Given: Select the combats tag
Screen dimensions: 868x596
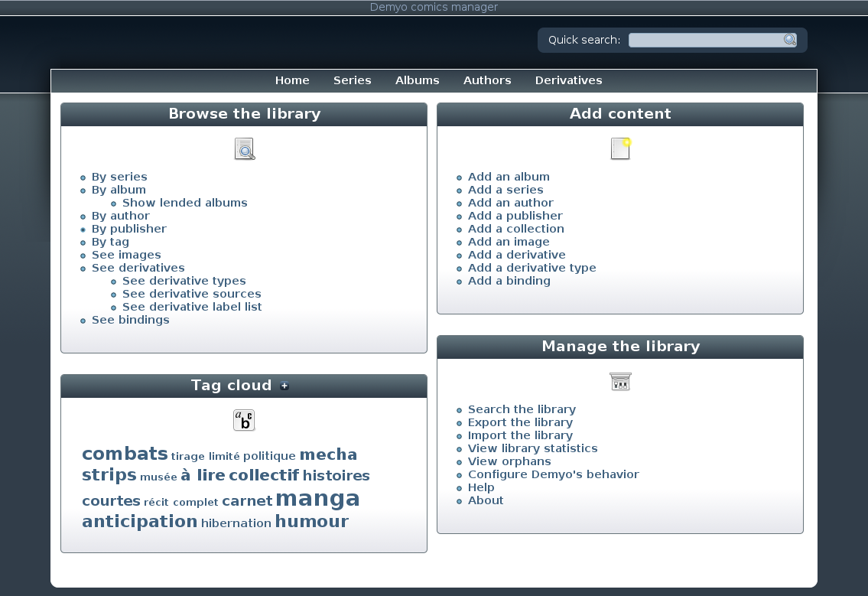Looking at the screenshot, I should tap(125, 454).
